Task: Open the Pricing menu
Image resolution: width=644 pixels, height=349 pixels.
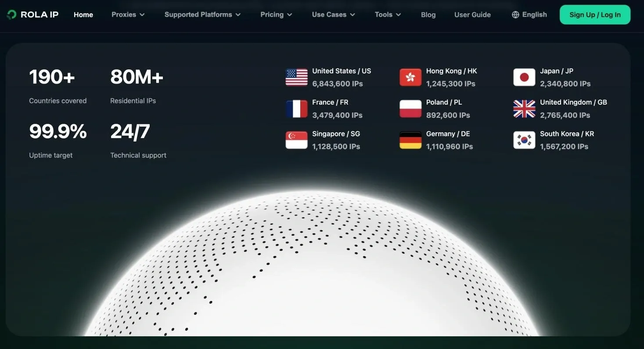Action: pos(277,15)
